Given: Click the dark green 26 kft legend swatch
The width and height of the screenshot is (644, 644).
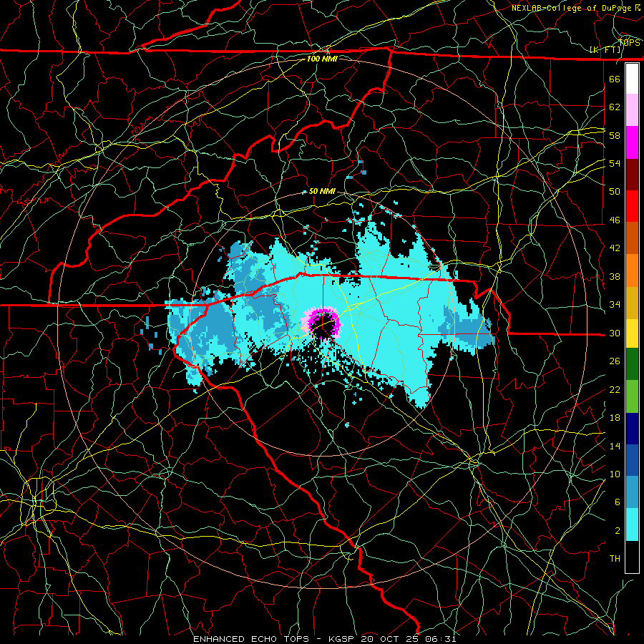Looking at the screenshot, I should (632, 364).
